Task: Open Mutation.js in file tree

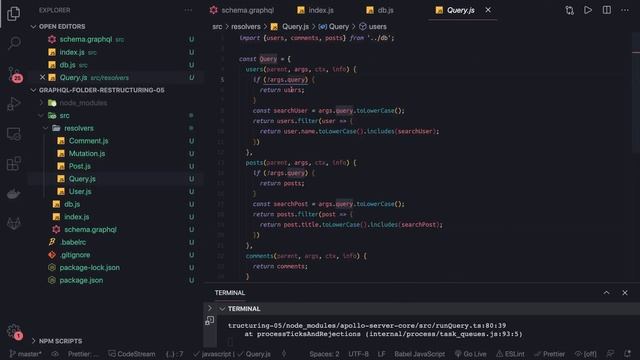Action: (x=87, y=153)
